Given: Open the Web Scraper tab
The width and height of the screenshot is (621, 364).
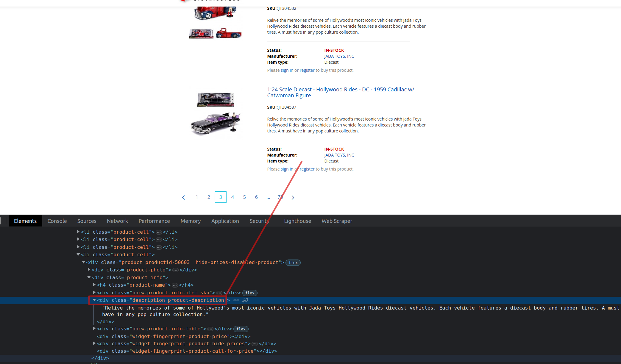Looking at the screenshot, I should coord(337,221).
